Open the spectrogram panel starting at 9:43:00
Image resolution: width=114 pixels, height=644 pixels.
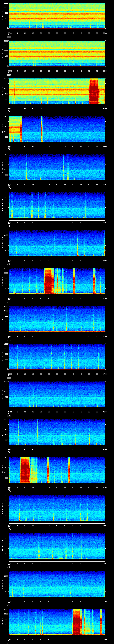tap(57, 243)
